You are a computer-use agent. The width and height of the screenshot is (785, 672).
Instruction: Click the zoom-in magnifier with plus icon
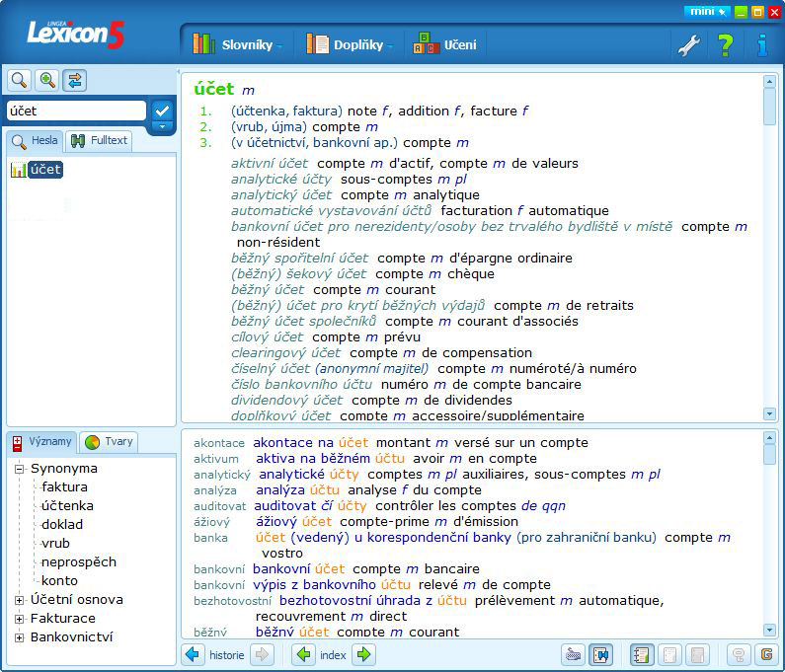[x=47, y=80]
